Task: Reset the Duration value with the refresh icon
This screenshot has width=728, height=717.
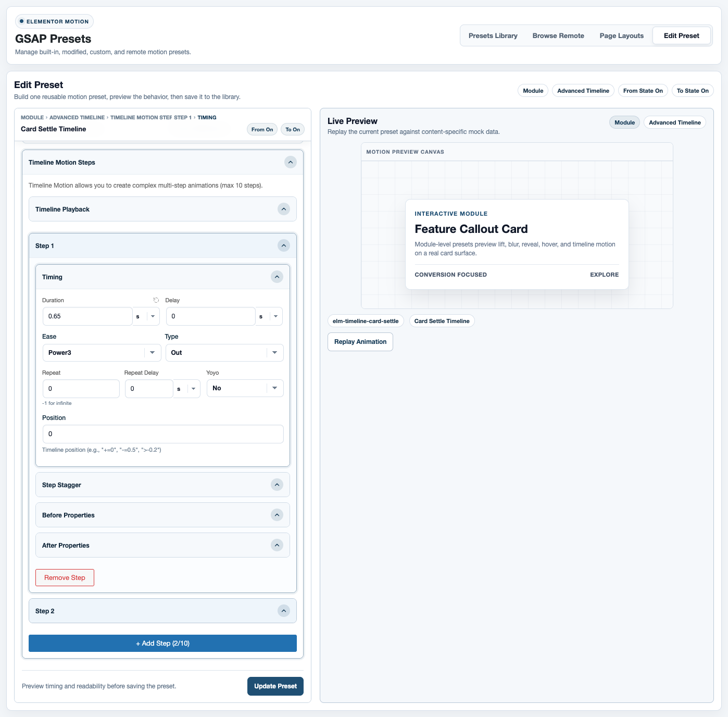Action: click(156, 300)
